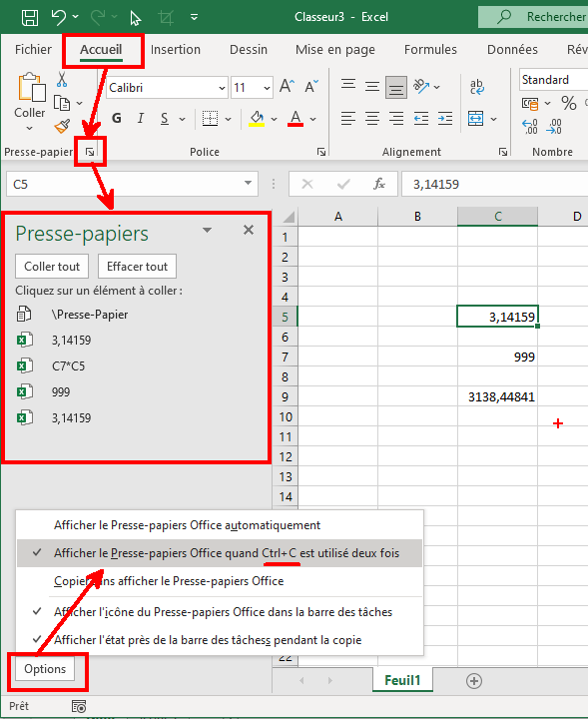Click the Couper scissors icon
The height and width of the screenshot is (719, 588).
pos(62,79)
